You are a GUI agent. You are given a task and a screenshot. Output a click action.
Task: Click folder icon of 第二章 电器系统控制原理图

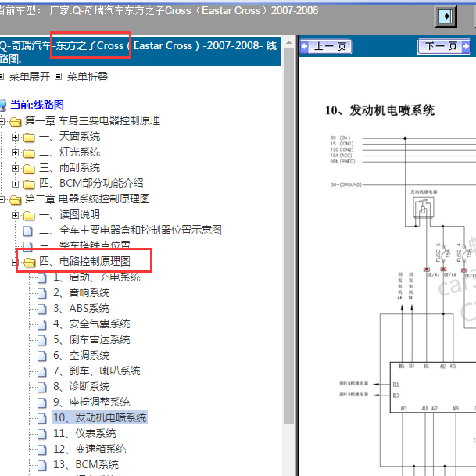click(x=15, y=200)
